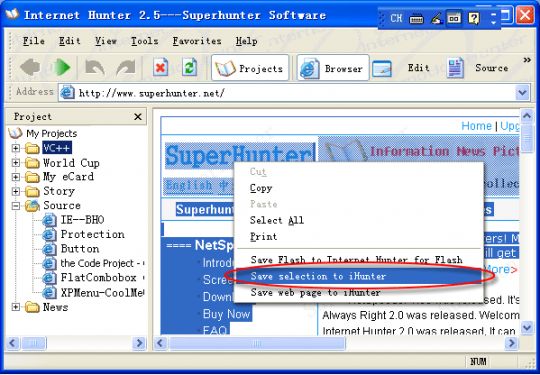The width and height of the screenshot is (540, 375).
Task: Click Project panel scroll right arrow
Action: tap(139, 343)
